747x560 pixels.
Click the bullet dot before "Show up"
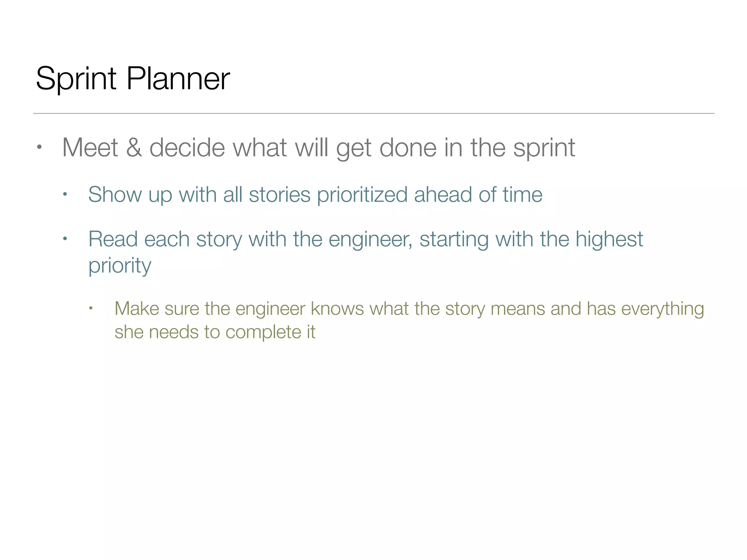65,194
